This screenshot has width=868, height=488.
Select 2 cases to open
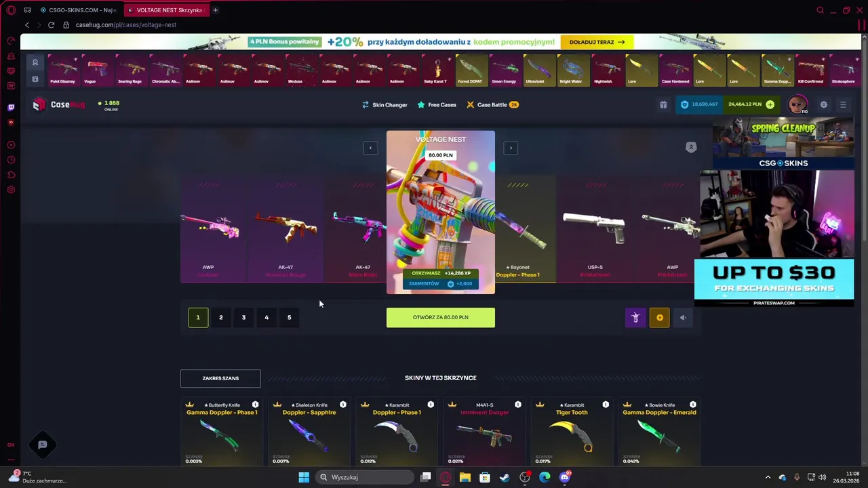(220, 317)
